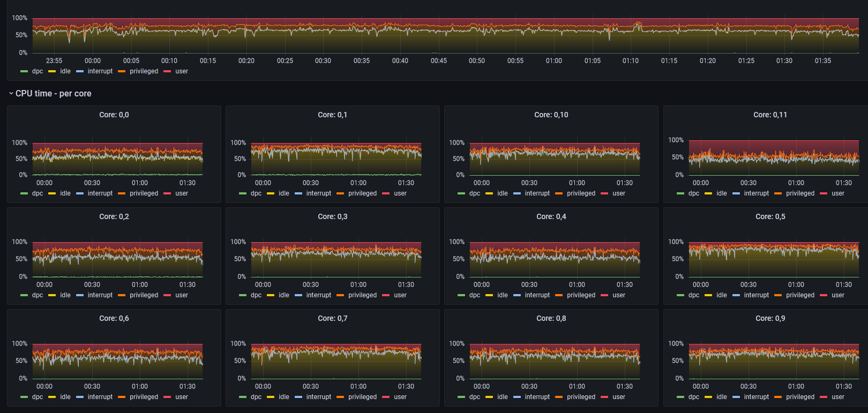The image size is (868, 413).
Task: Click the red user swatch in Core: 0,5 legend
Action: [824, 295]
